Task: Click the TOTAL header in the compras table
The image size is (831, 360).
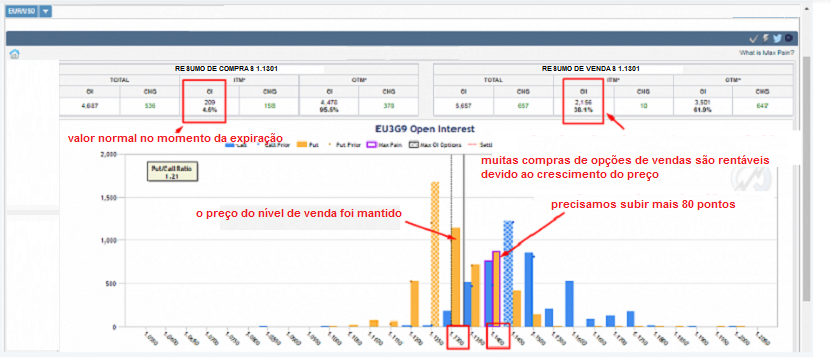Action: tap(120, 80)
